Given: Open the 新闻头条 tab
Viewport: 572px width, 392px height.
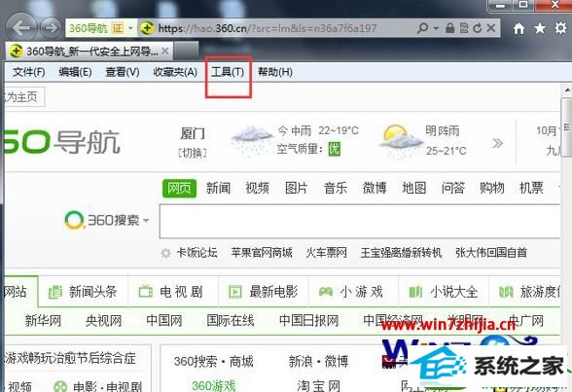Looking at the screenshot, I should coord(83,292).
